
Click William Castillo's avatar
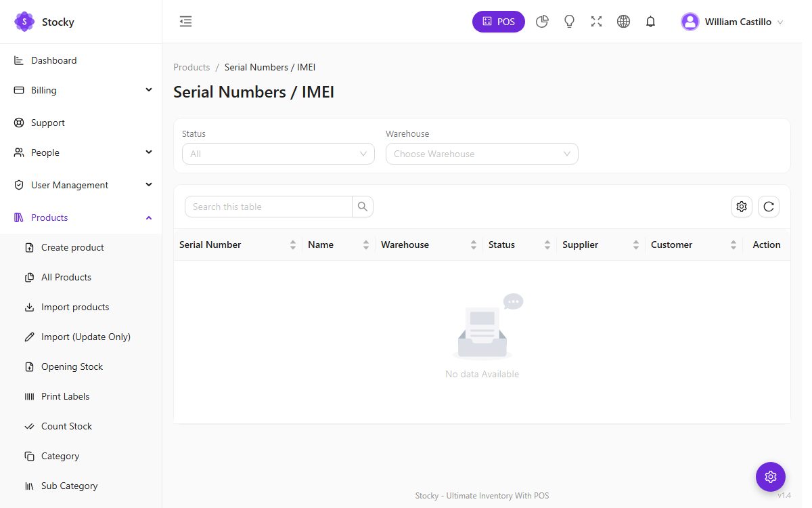coord(690,22)
